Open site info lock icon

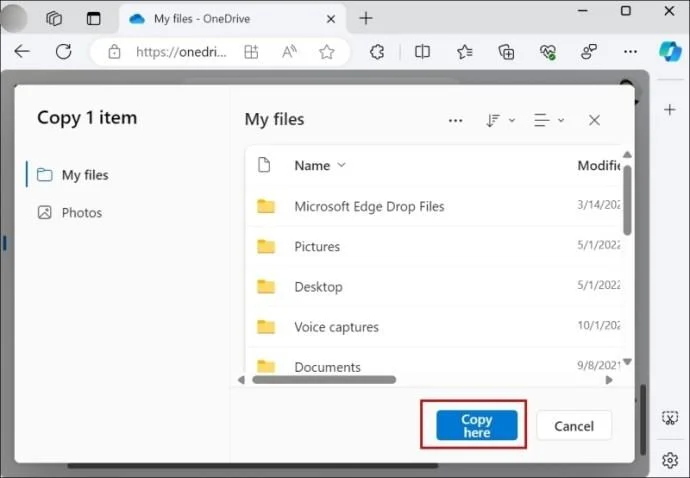114,51
